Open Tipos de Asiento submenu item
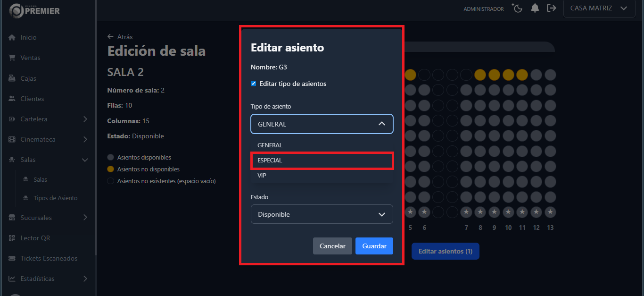 click(x=55, y=198)
